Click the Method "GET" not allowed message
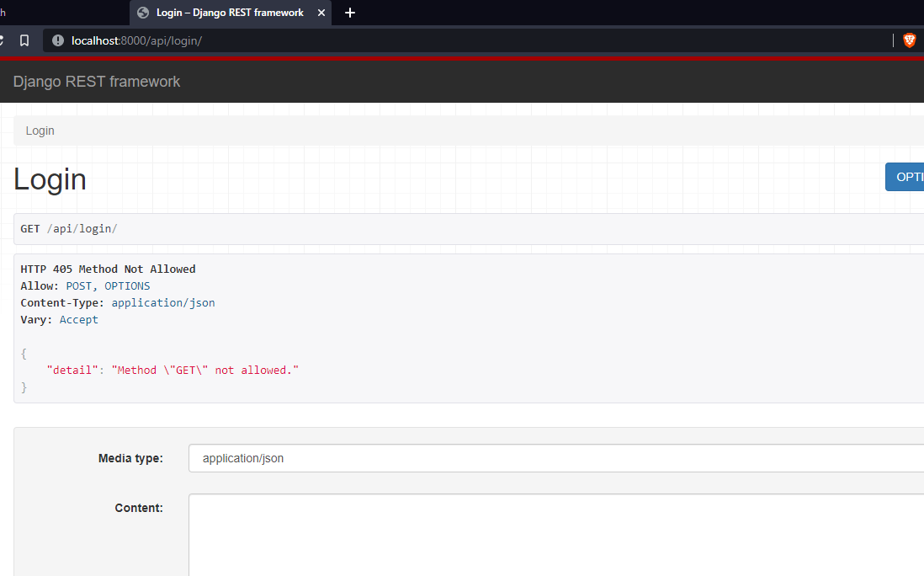The image size is (924, 576). tap(205, 371)
